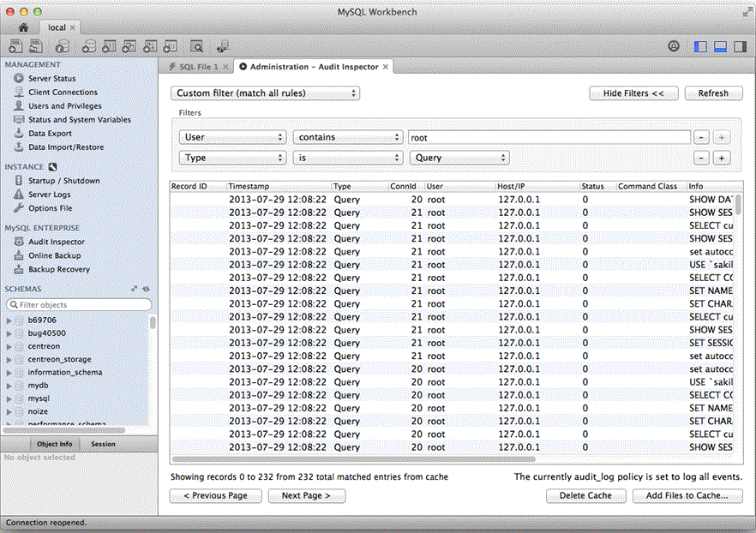This screenshot has width=756, height=533.
Task: Open the Custom filter match rules dropdown
Action: (265, 93)
